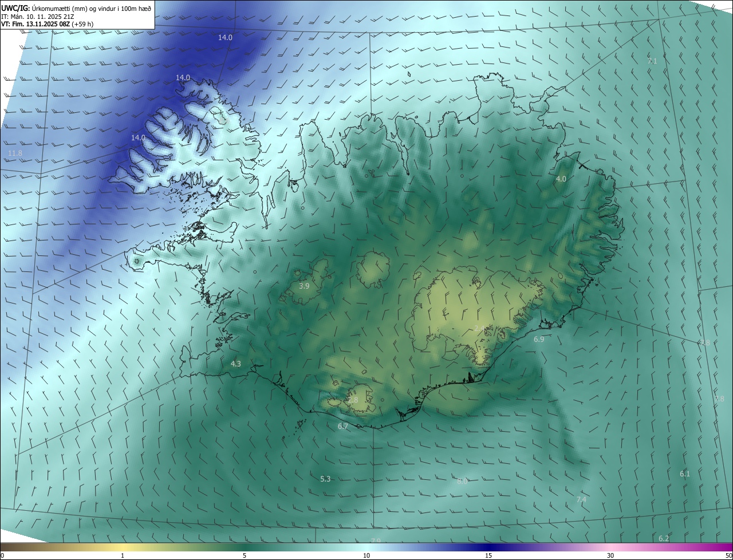Click the '(+59 h)' forecast offset
This screenshot has width=733, height=560.
tap(84, 24)
